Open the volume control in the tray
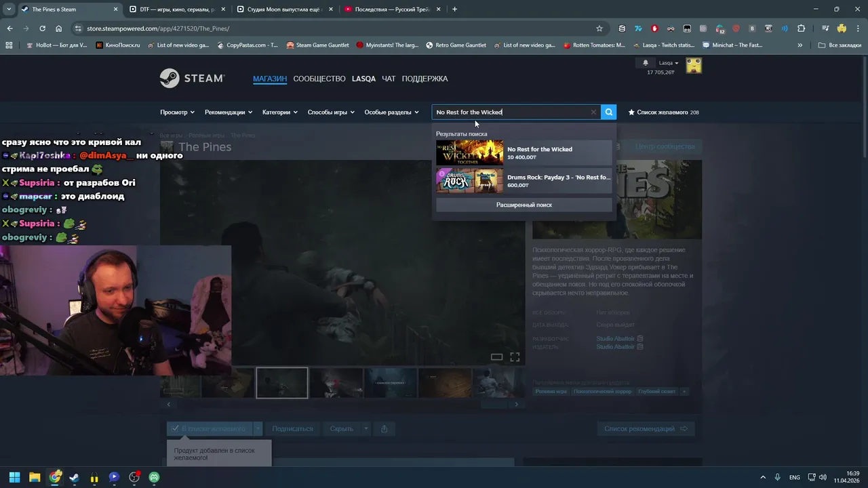Screen dimensions: 868x488 tap(823, 477)
